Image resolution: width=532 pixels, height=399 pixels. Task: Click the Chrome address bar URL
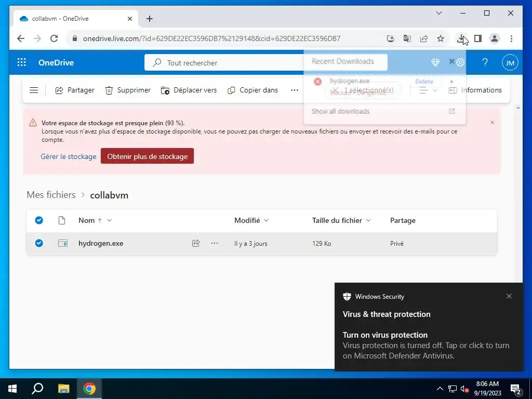pyautogui.click(x=211, y=38)
